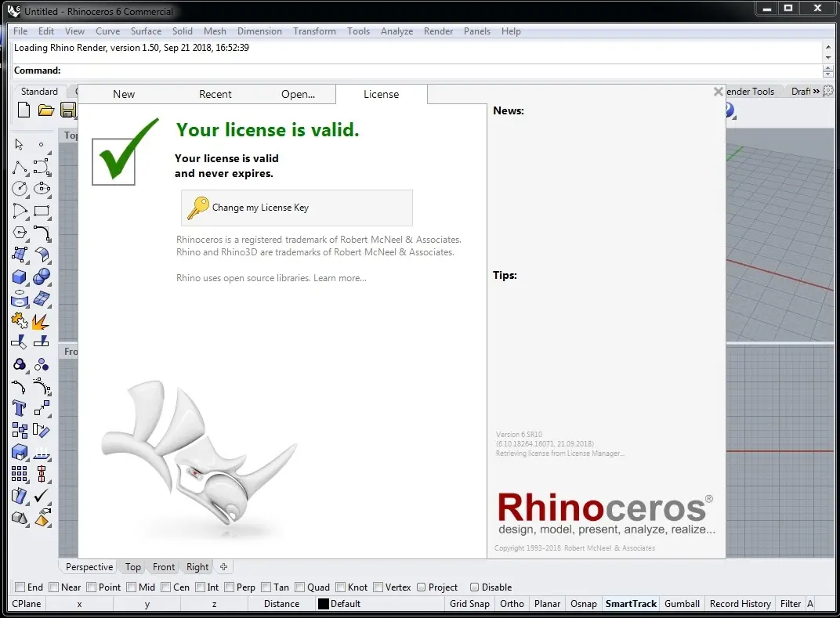
Task: Click the Save floppy disk icon
Action: pyautogui.click(x=68, y=110)
